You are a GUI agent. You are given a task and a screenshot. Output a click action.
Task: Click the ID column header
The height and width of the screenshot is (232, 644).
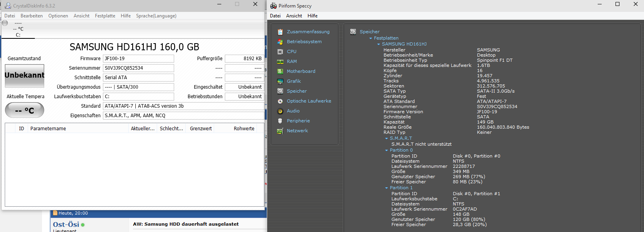click(x=21, y=129)
